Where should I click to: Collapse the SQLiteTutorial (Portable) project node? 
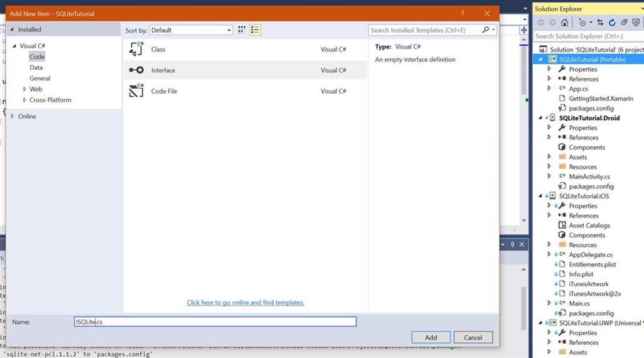540,60
